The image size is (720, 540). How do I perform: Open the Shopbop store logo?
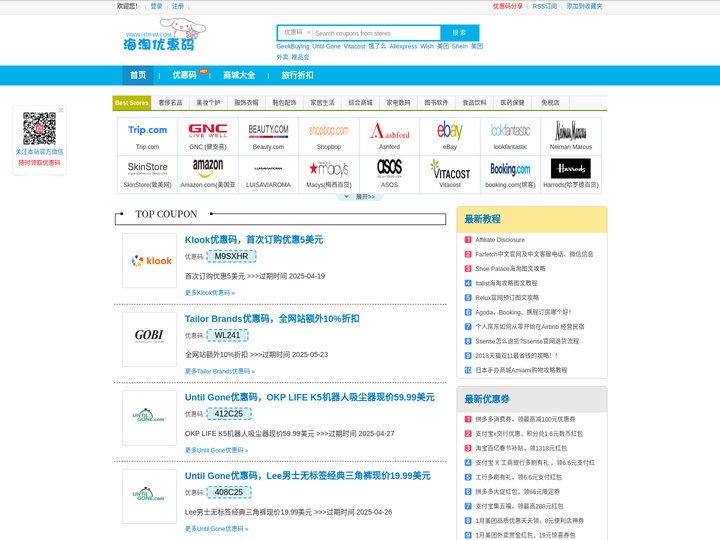329,130
